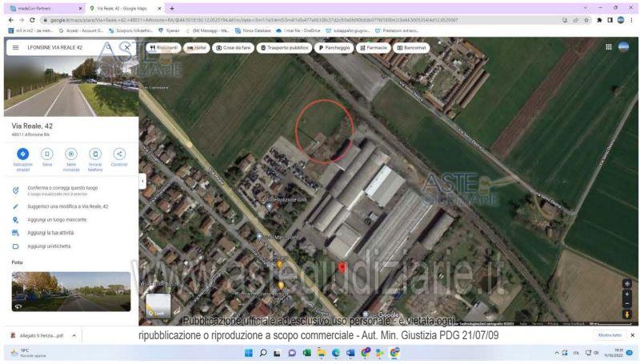Open the Google Maps hamburger menu

point(15,47)
